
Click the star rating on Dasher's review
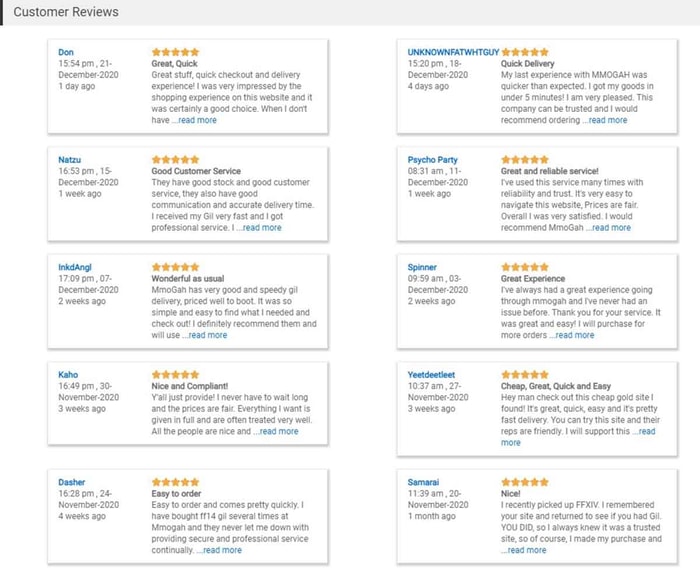tap(175, 482)
